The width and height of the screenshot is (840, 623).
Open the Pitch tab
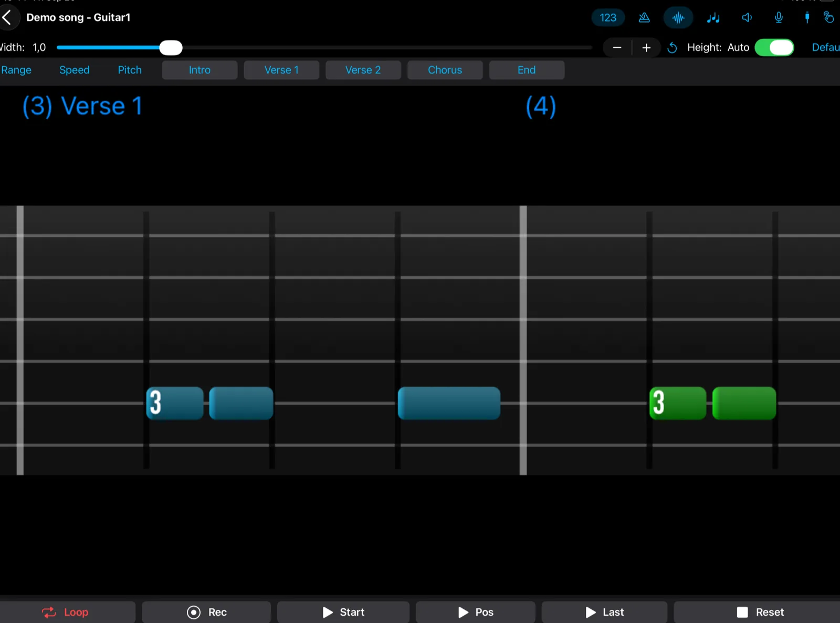[x=130, y=70]
